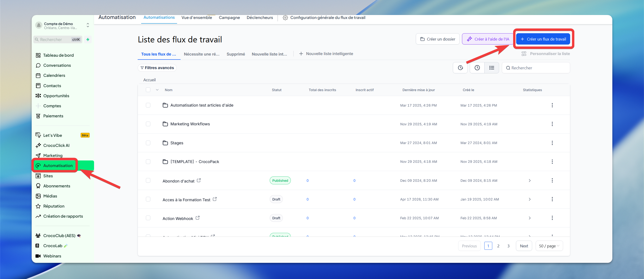Open selection dropdown chevron beside header checkbox
This screenshot has width=644, height=279.
[157, 90]
